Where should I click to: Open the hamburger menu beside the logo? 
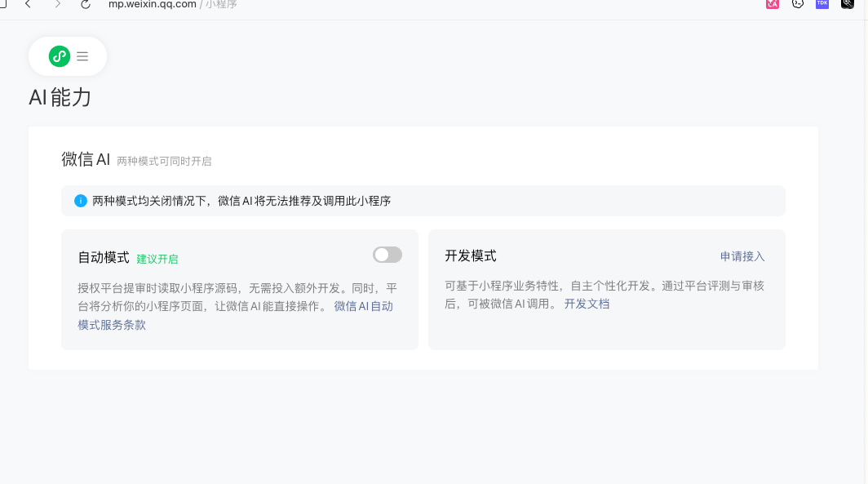82,56
